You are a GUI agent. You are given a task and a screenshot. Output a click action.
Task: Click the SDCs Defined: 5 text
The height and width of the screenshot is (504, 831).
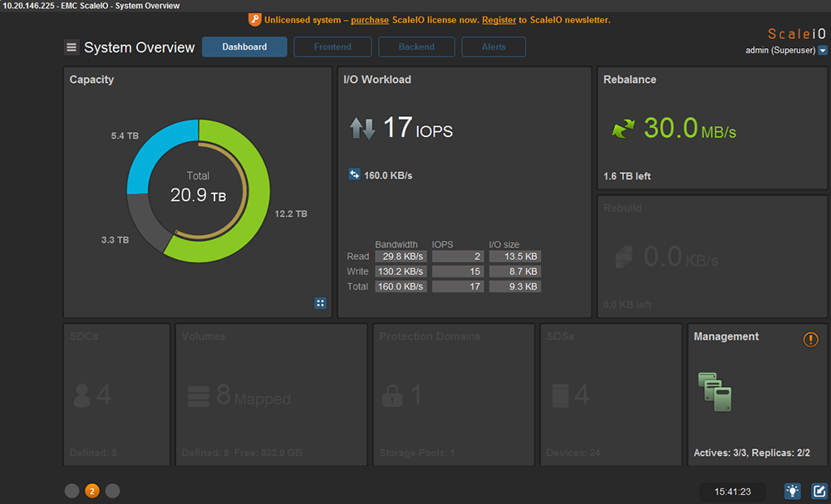pos(93,453)
